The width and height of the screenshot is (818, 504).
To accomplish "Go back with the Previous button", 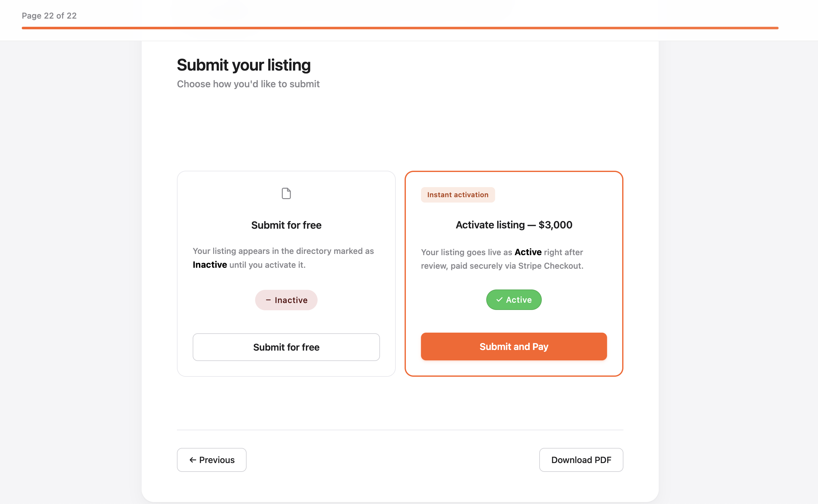I will tap(212, 460).
